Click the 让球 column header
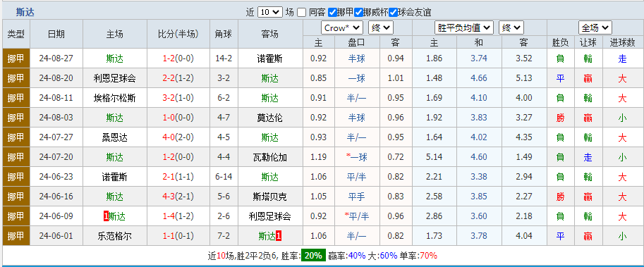Screen dimensions: 644x267 tap(588, 42)
